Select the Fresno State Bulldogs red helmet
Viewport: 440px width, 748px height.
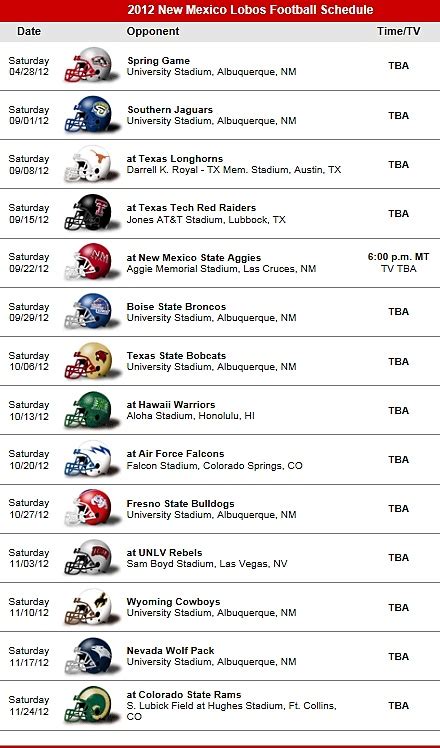pos(89,508)
